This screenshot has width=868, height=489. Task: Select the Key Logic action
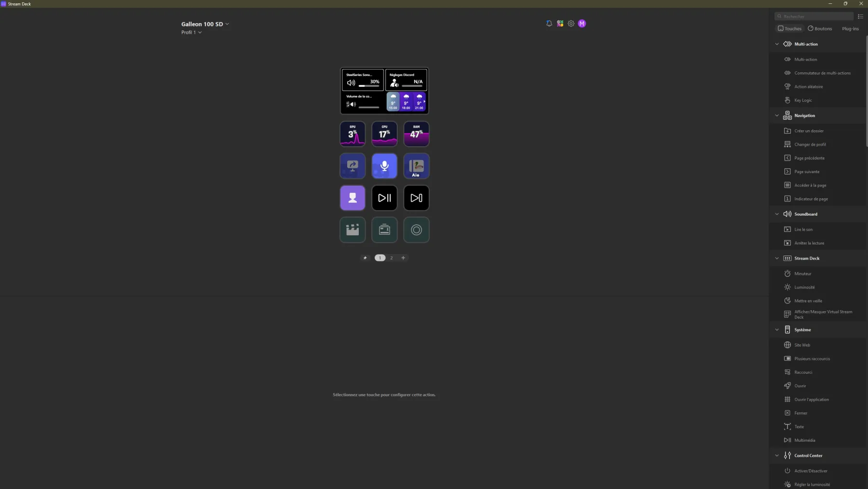803,100
